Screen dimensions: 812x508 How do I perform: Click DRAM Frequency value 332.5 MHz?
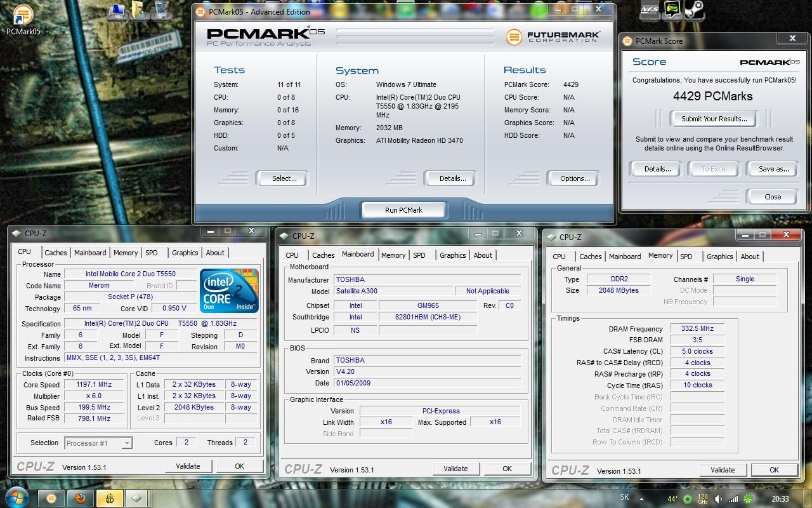[x=697, y=328]
